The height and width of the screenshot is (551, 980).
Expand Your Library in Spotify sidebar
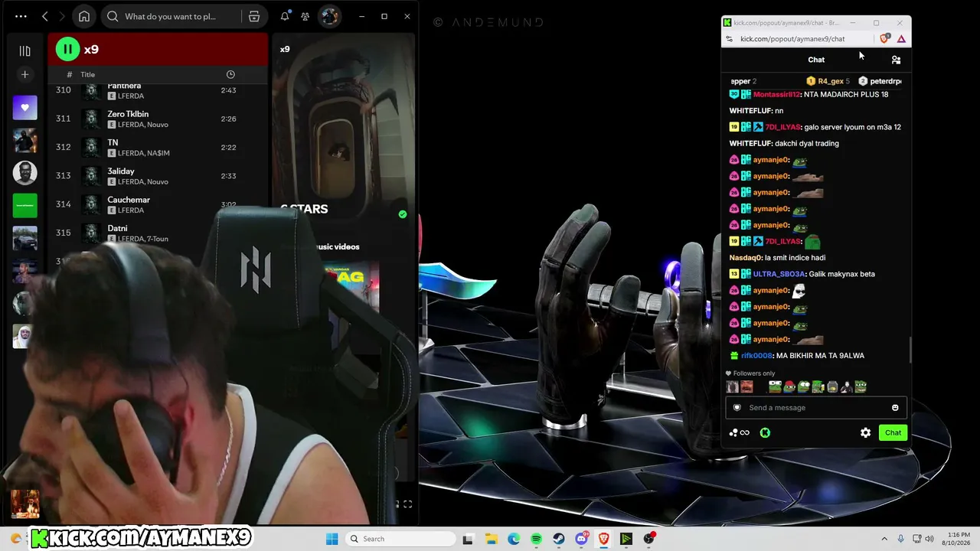point(24,51)
